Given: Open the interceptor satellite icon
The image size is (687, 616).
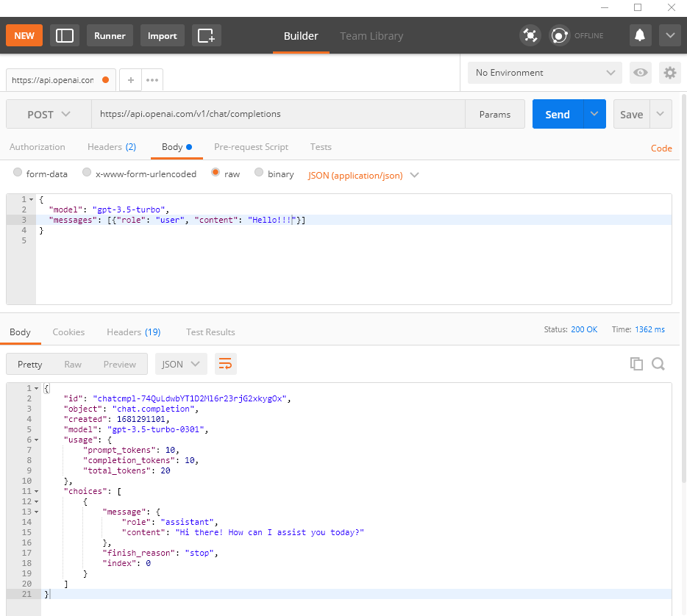Looking at the screenshot, I should coord(530,35).
